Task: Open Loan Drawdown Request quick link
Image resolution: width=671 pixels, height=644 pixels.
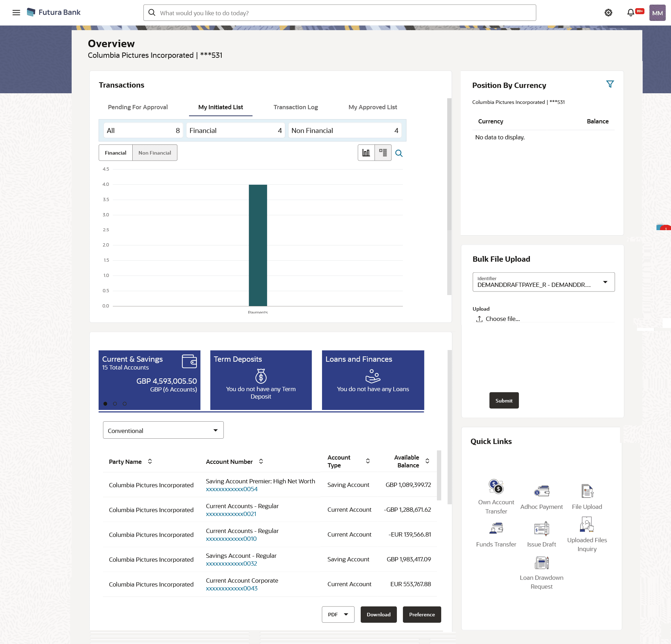Action: pyautogui.click(x=542, y=573)
